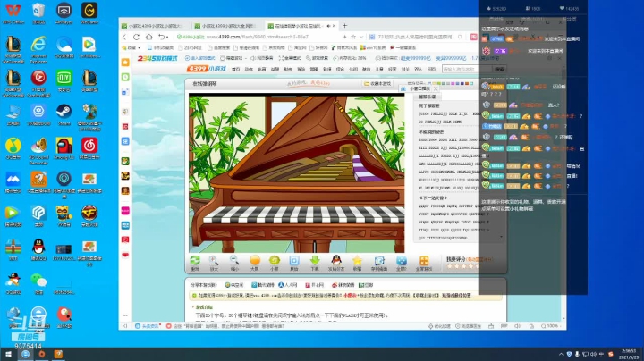Click the green replay icon under the game

tap(195, 261)
